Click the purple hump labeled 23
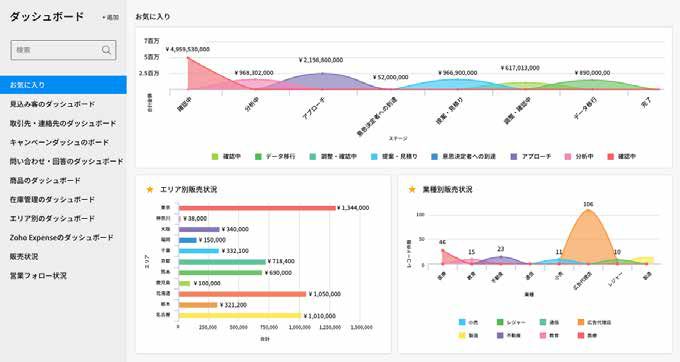Viewport: 680px width, 362px height. [x=501, y=260]
